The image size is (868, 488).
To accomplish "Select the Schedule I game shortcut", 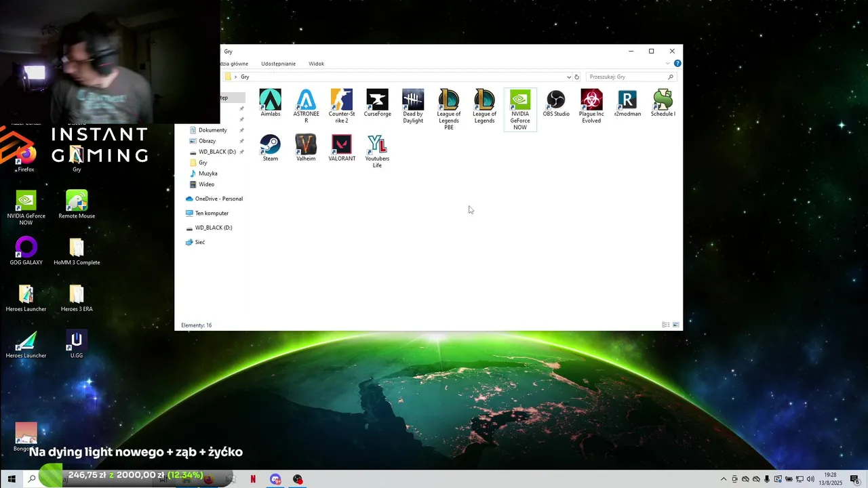I will [663, 103].
